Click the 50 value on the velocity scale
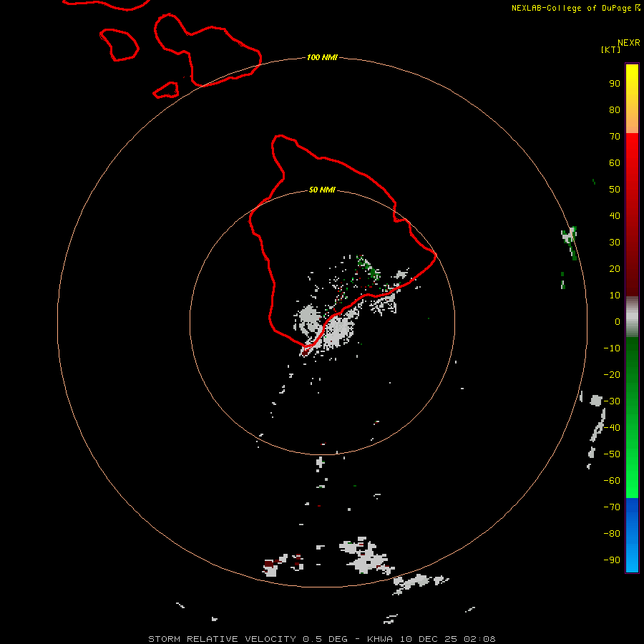The image size is (644, 644). click(x=615, y=190)
